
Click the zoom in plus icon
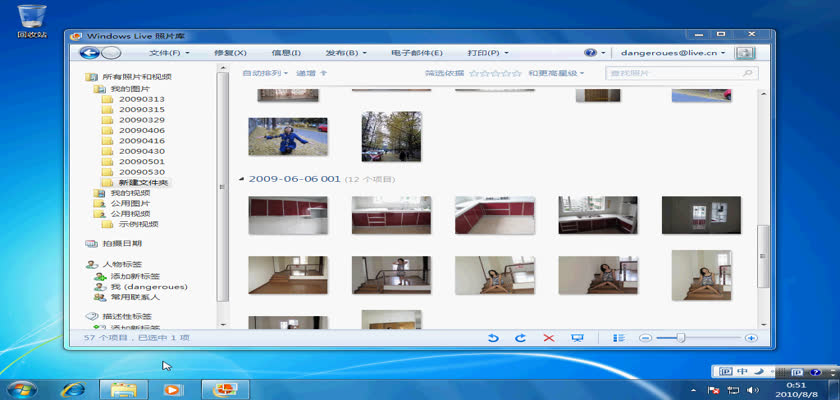pos(751,339)
